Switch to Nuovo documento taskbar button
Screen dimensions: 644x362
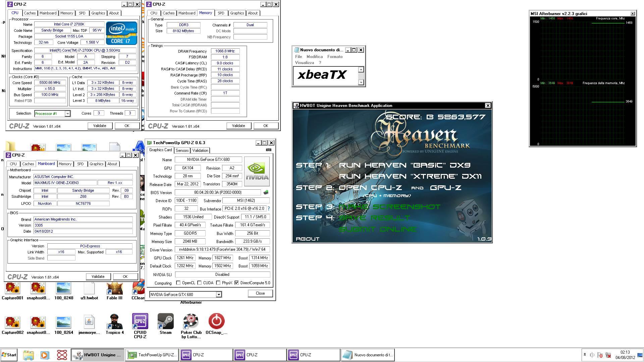[368, 355]
